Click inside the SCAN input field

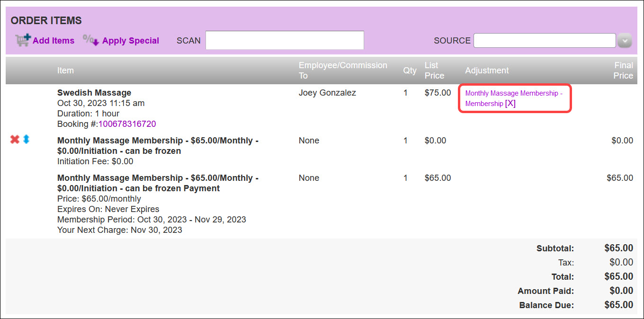(284, 40)
